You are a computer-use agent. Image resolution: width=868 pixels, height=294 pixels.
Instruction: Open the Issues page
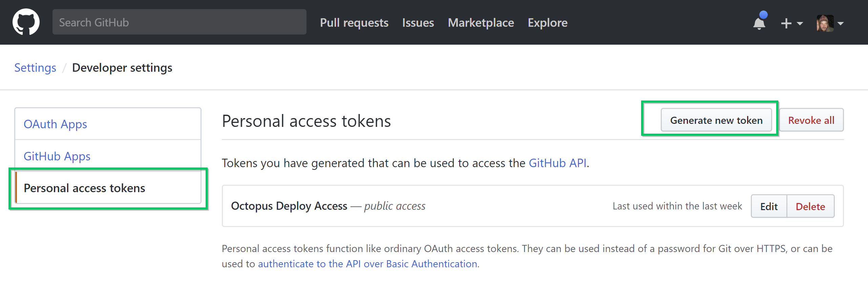click(418, 23)
